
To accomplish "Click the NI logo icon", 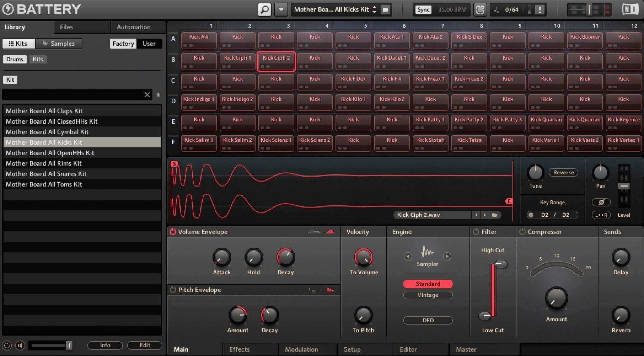I will tap(630, 9).
